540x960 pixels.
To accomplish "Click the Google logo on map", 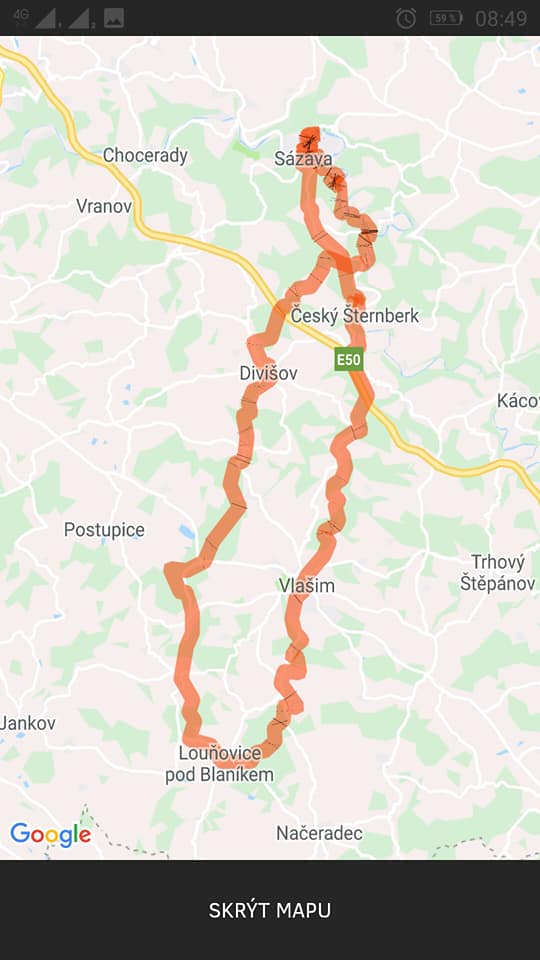I will click(x=51, y=835).
